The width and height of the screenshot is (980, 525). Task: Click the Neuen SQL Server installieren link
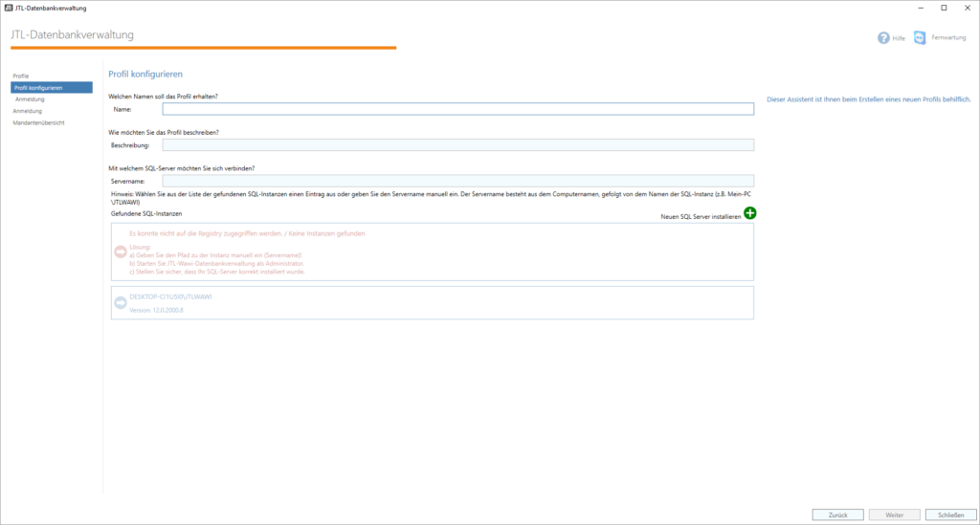click(701, 217)
